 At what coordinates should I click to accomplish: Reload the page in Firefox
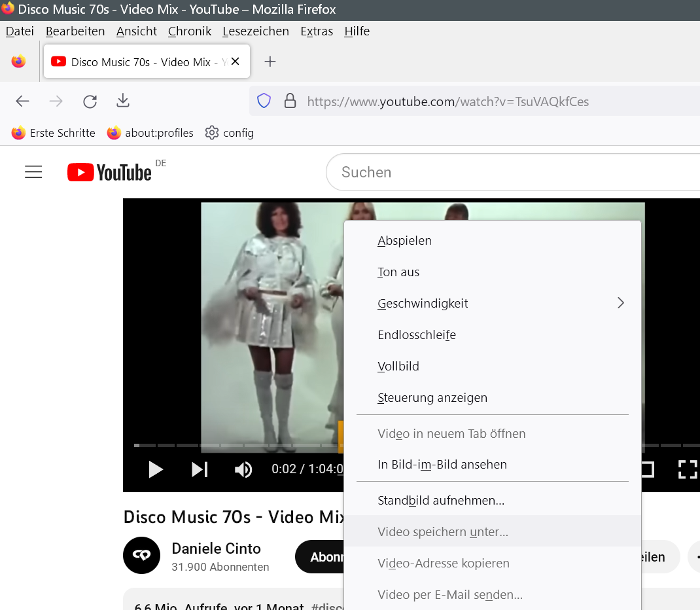(90, 101)
